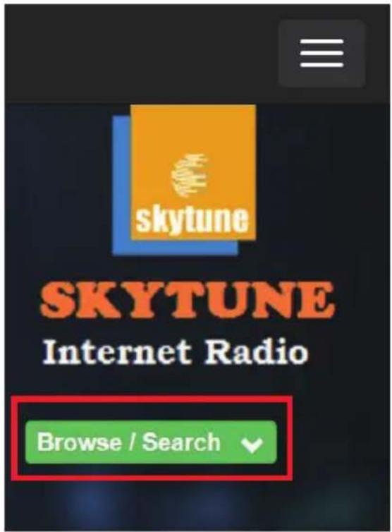Tap the white skytune wordmark in logo
The image size is (392, 532).
coord(192,220)
